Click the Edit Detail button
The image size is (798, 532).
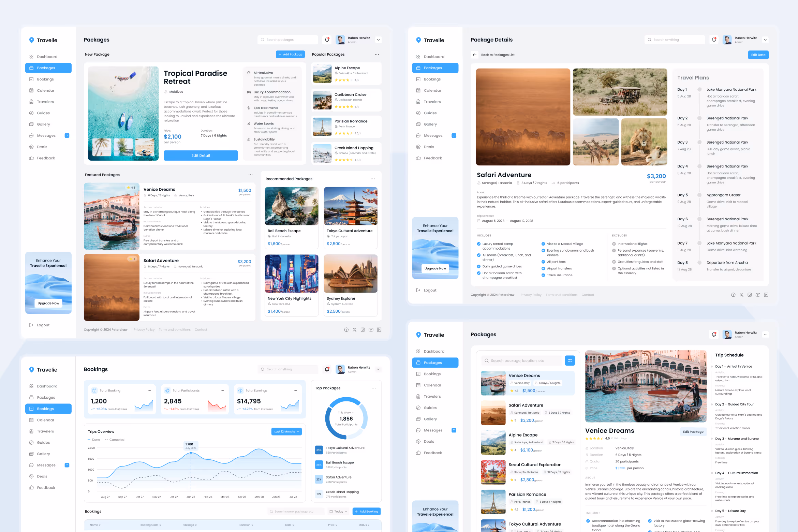(x=201, y=156)
